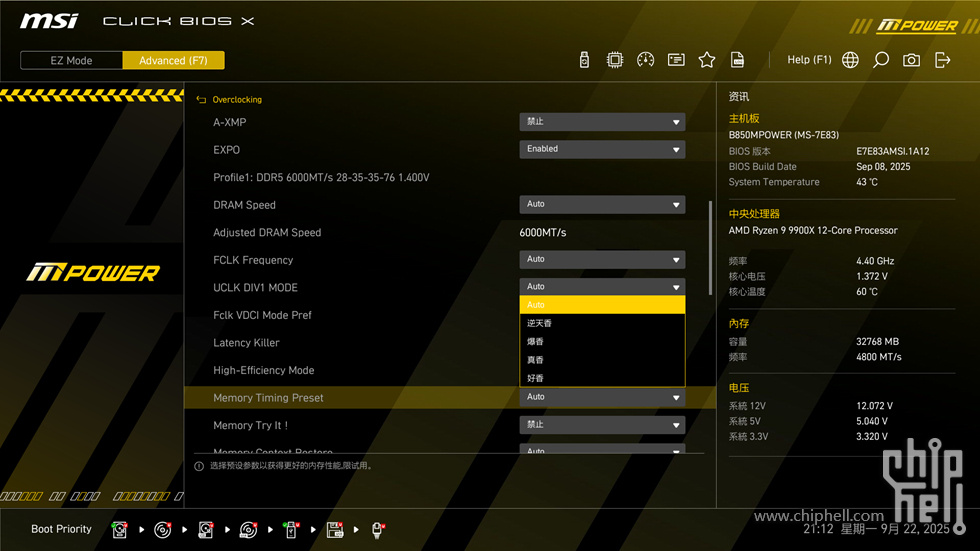Click the 32768 MB memory capacity value
The height and width of the screenshot is (551, 980).
[x=878, y=342]
